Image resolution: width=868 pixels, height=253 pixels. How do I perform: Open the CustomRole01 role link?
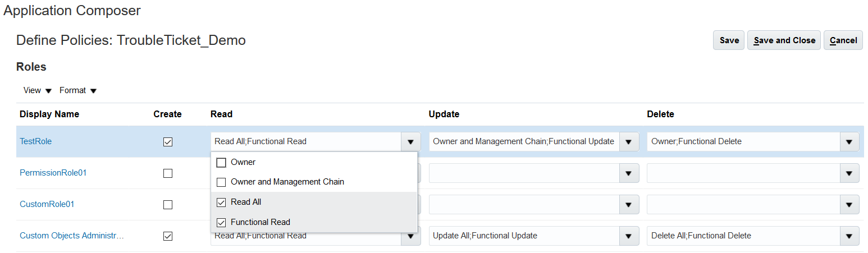pyautogui.click(x=47, y=204)
